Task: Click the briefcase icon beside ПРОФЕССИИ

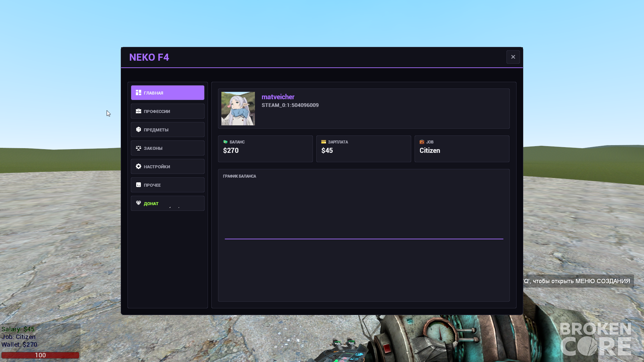Action: click(139, 111)
